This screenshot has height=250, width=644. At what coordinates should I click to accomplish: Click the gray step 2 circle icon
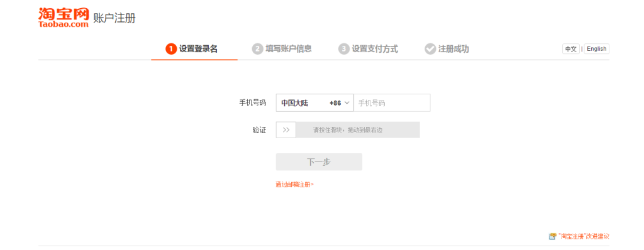257,49
